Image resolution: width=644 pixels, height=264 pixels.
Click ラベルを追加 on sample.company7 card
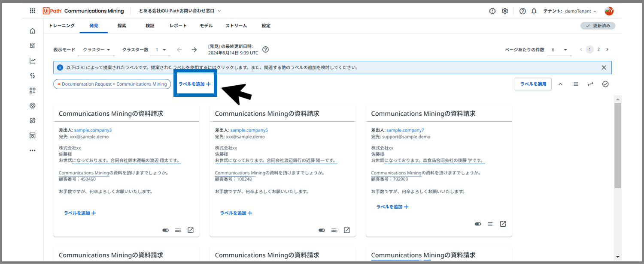coord(392,207)
